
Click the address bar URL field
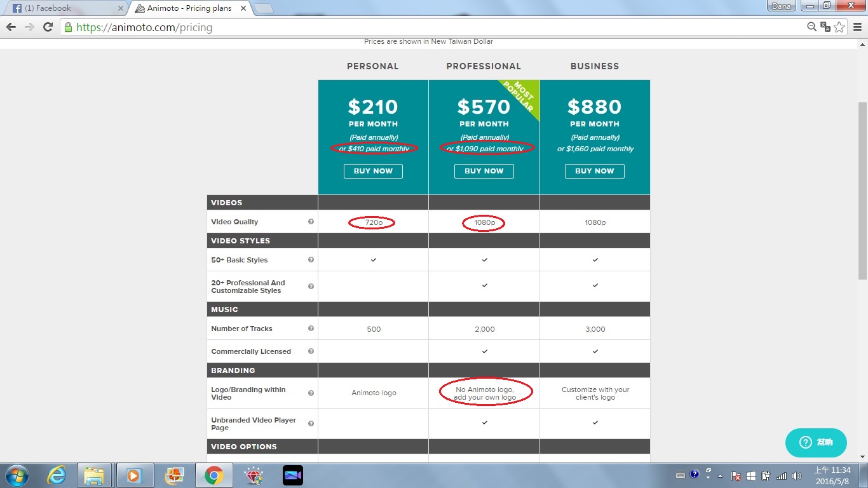click(432, 27)
